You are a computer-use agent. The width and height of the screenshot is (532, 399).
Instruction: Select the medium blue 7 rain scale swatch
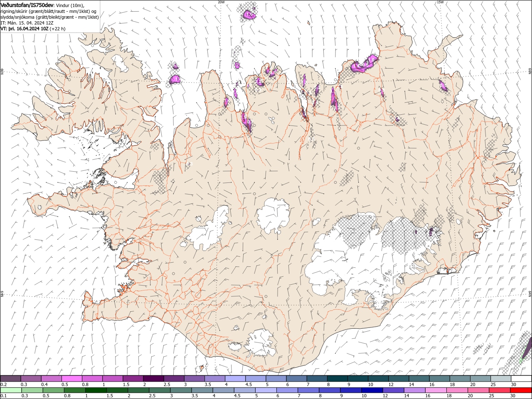click(x=308, y=390)
